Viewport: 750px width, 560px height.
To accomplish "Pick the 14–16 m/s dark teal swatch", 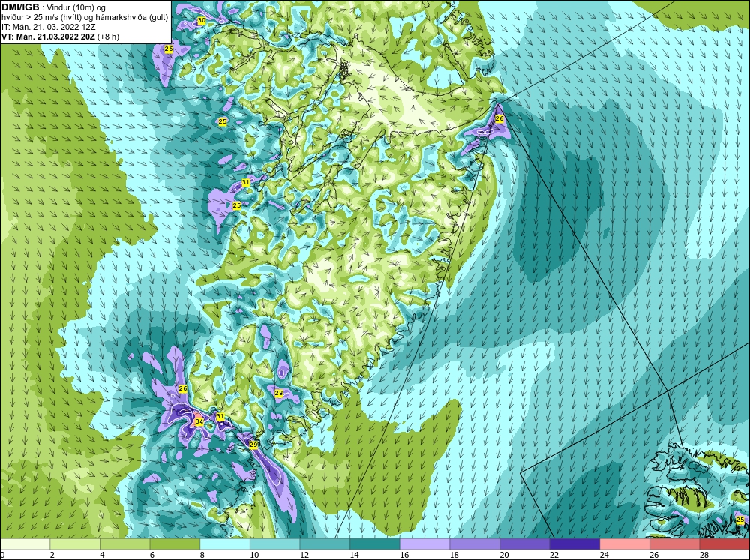I will pos(374,544).
